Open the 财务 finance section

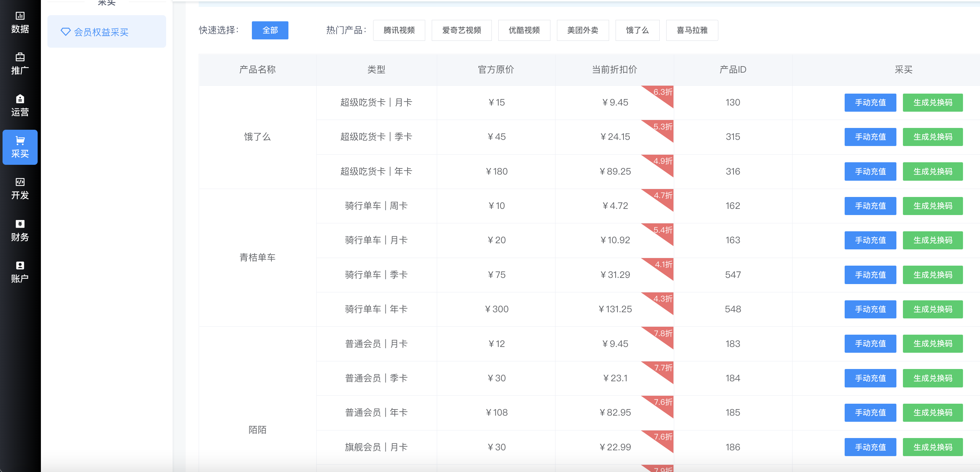[20, 230]
